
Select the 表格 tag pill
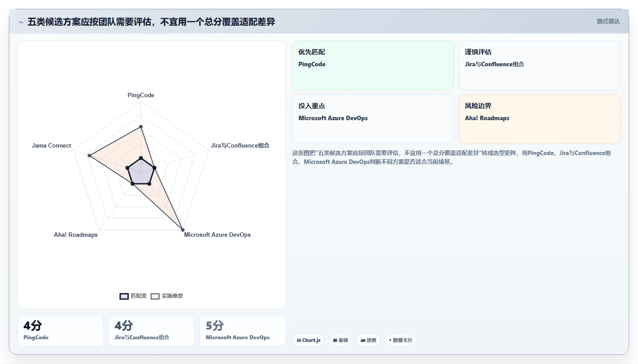coord(340,340)
